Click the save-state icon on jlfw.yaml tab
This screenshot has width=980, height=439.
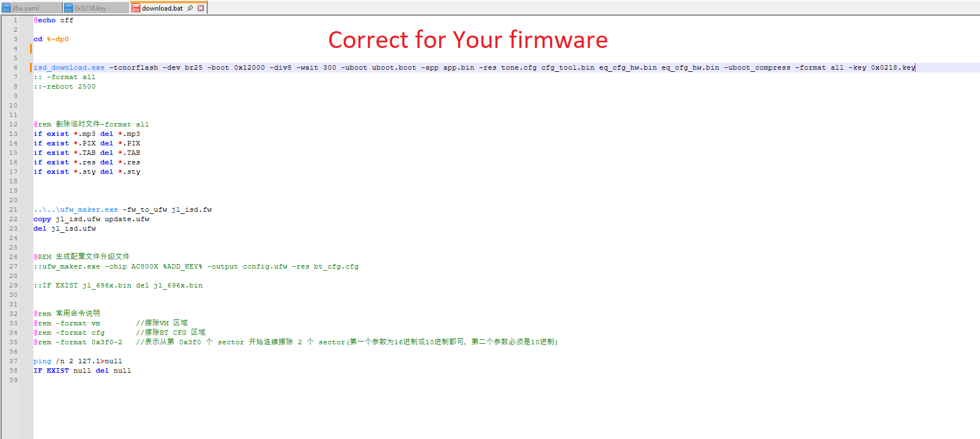(x=6, y=8)
